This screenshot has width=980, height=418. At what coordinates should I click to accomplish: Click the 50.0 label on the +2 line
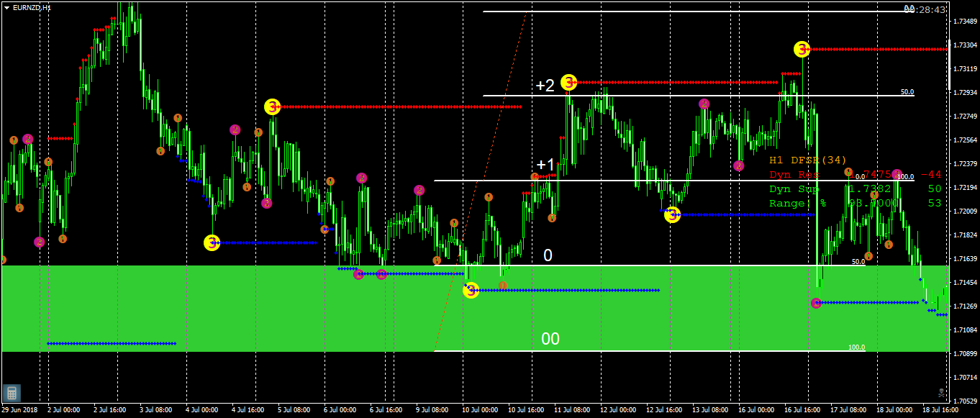pyautogui.click(x=907, y=92)
